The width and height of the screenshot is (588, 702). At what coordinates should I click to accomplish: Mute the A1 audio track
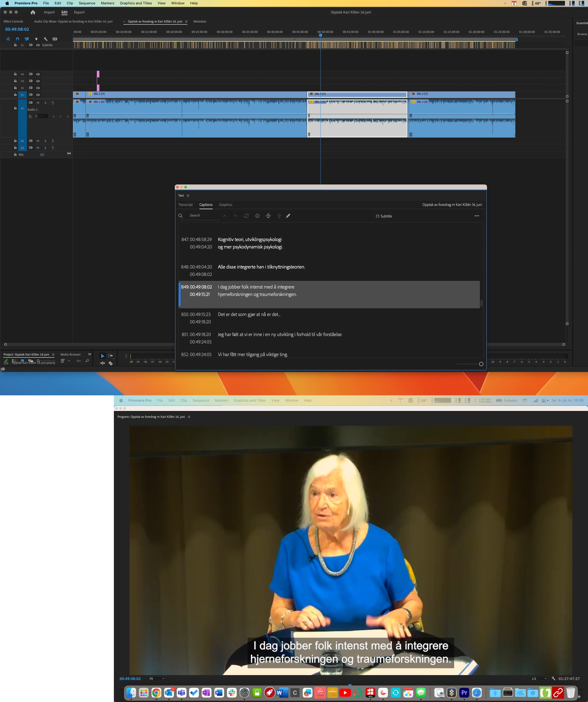pos(38,103)
